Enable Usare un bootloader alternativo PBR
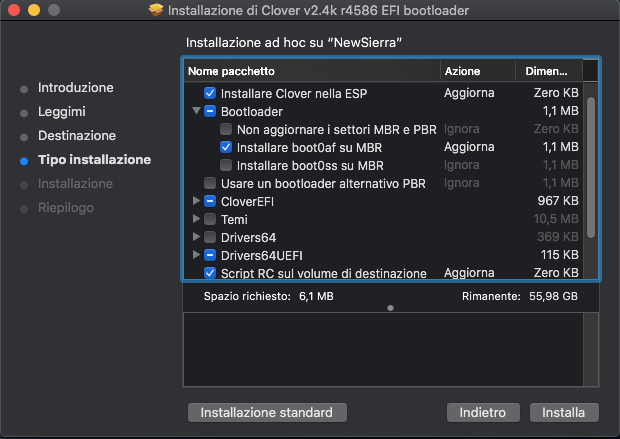The width and height of the screenshot is (620, 439). (x=210, y=183)
